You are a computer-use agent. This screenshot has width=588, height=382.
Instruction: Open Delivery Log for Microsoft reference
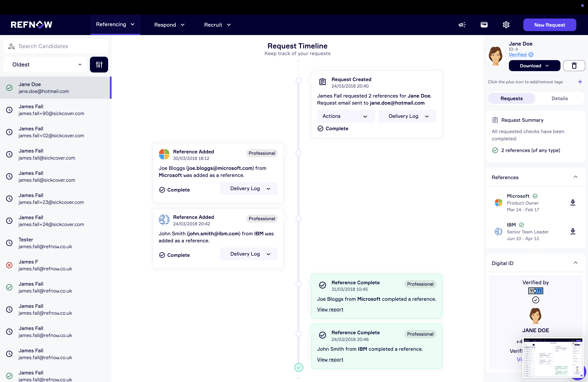click(x=249, y=189)
